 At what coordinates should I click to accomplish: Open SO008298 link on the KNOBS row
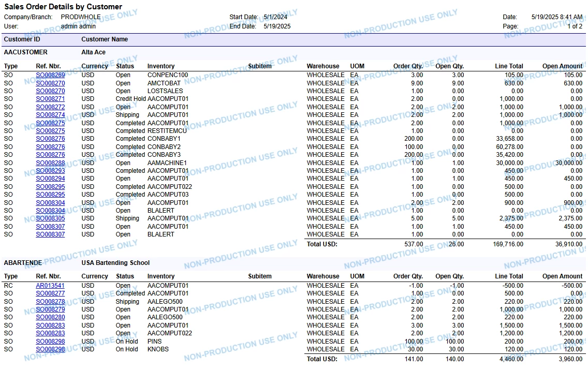click(50, 349)
